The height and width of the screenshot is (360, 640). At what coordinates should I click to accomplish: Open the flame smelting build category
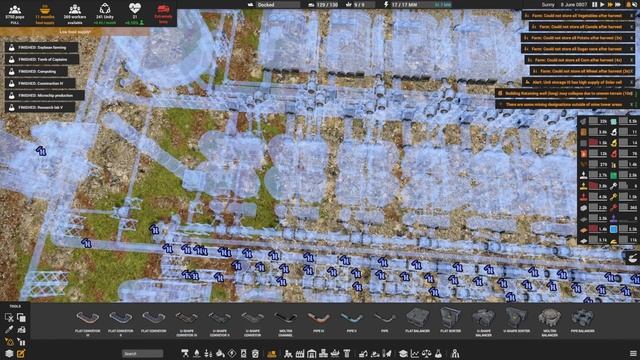(x=196, y=353)
